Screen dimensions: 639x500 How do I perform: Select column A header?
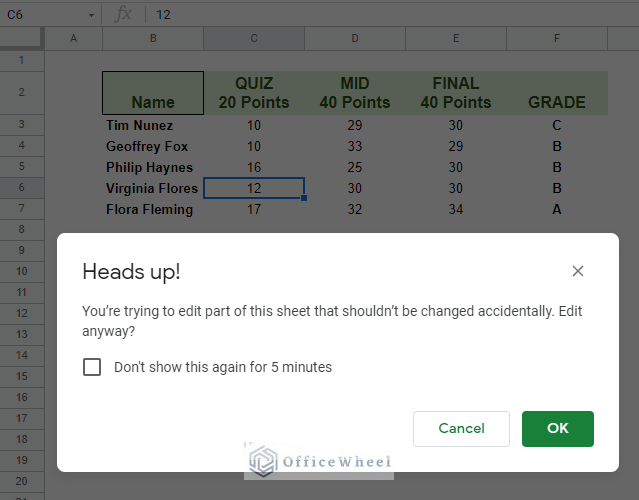(73, 38)
